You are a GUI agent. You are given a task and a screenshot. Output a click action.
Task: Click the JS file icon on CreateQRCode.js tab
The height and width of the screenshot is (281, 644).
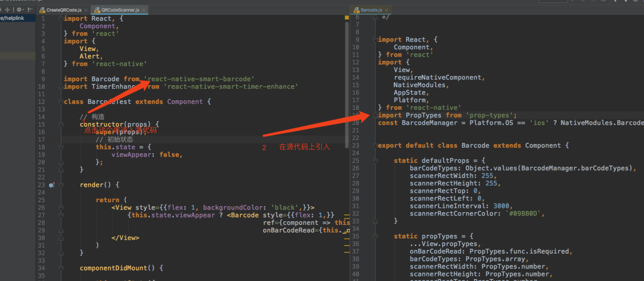coord(43,10)
